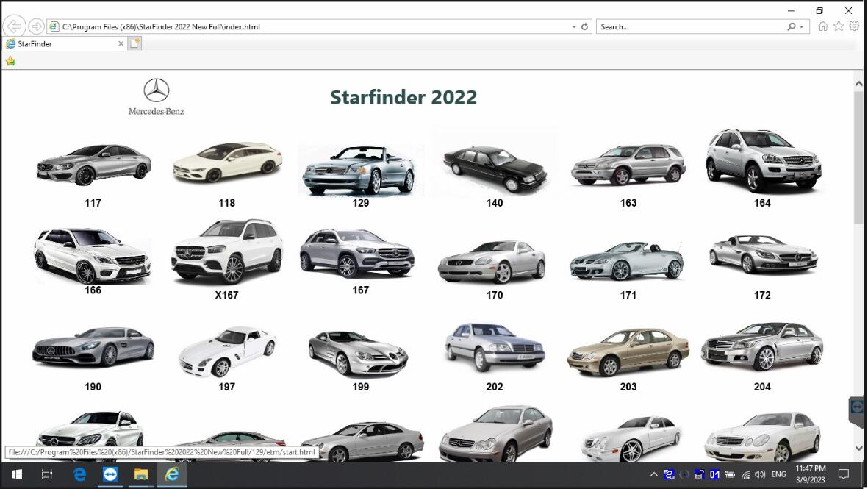Viewport: 868px width, 489px height.
Task: Click the 117 label link
Action: [x=93, y=203]
